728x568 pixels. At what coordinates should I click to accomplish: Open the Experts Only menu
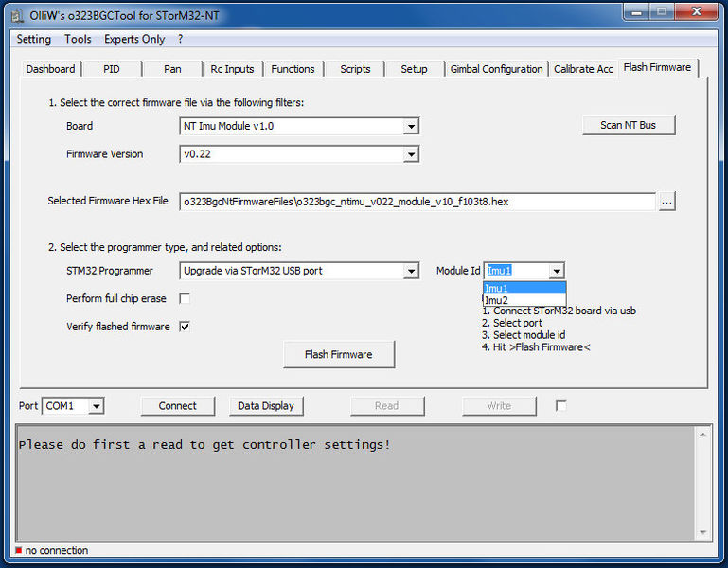pos(134,39)
